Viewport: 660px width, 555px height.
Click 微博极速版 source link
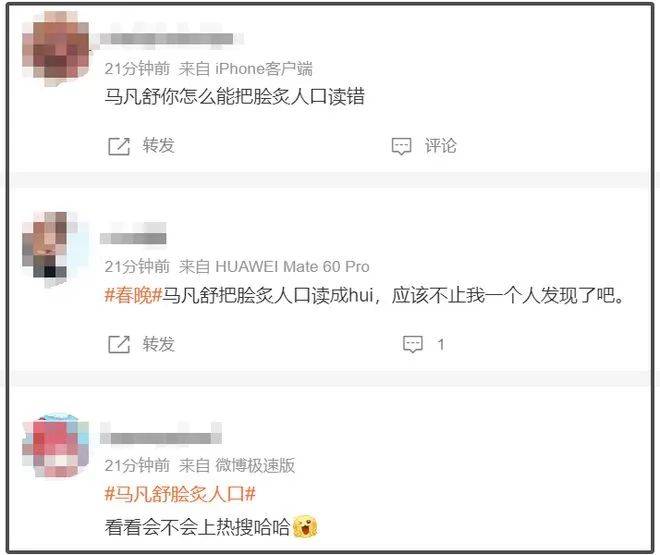(x=255, y=465)
